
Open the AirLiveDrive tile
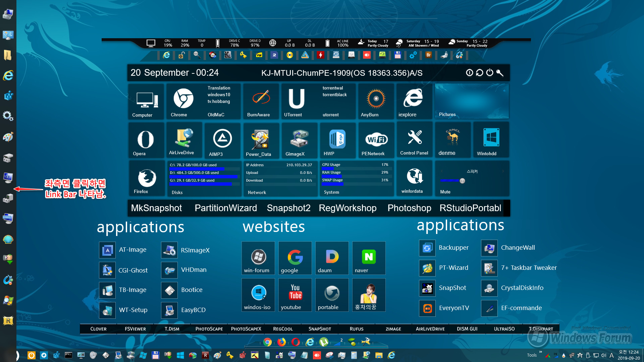(x=184, y=140)
